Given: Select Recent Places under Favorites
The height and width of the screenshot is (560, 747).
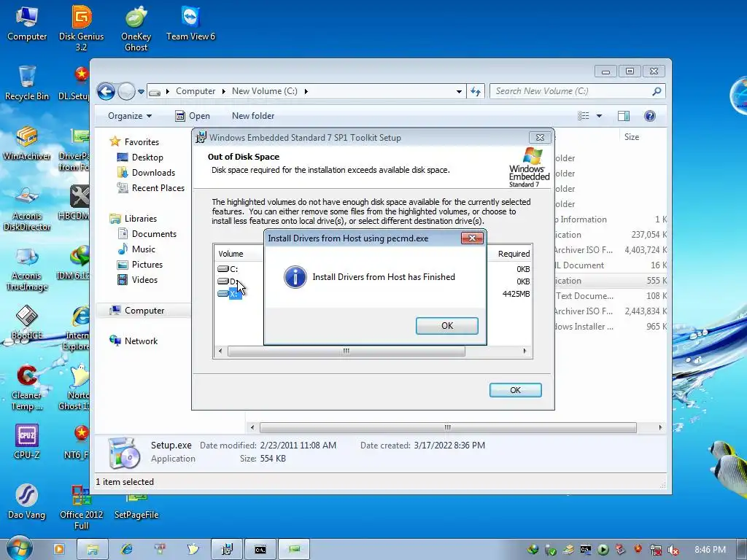Looking at the screenshot, I should coord(158,187).
